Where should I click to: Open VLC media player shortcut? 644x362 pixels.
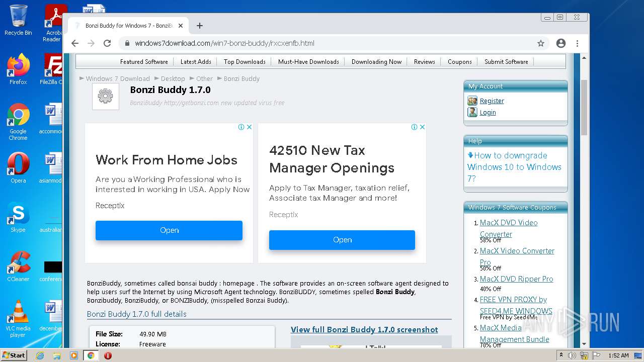pos(18,319)
